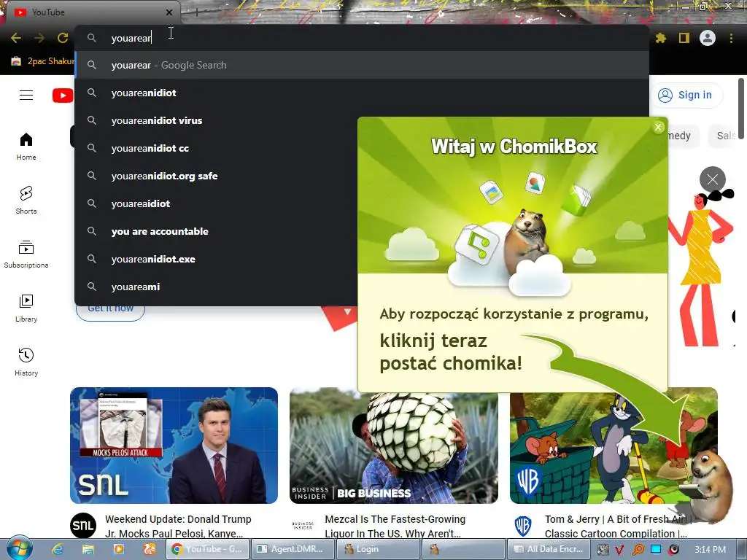This screenshot has height=560, width=747.
Task: Switch to Agent.DMR taskbar window
Action: click(x=293, y=550)
